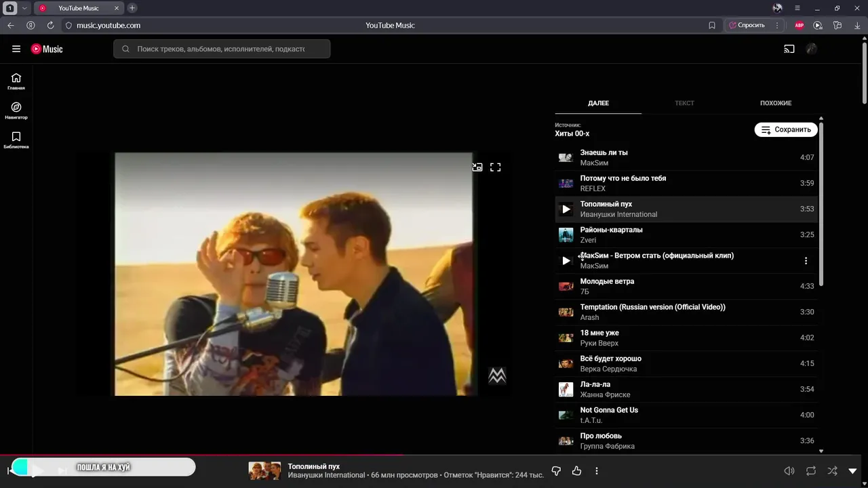Select the 18 мне уже track
Viewport: 868px width, 488px height.
pyautogui.click(x=686, y=338)
